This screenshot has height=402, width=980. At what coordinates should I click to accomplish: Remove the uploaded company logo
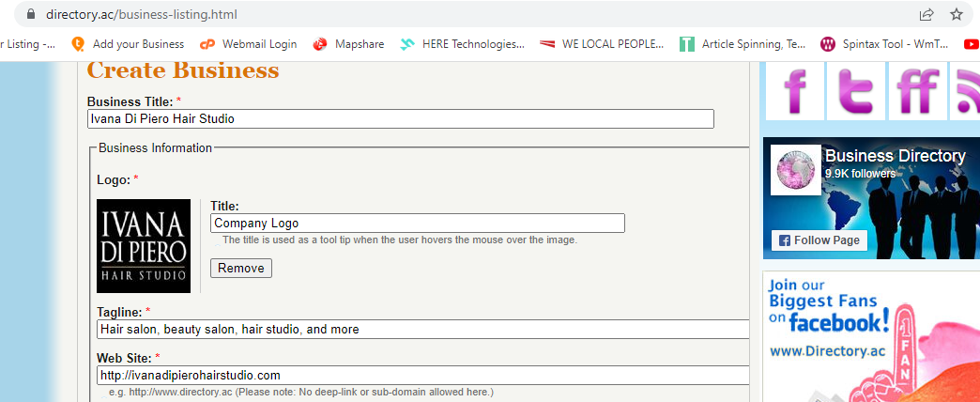(x=241, y=269)
